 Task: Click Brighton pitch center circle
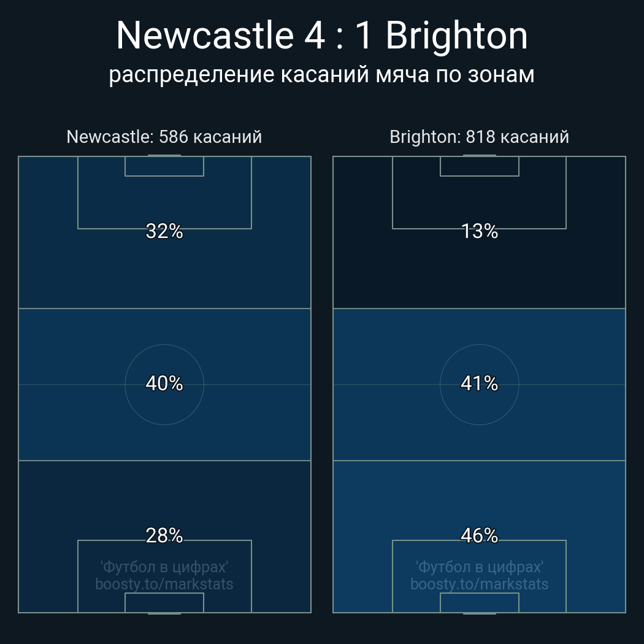(x=479, y=405)
